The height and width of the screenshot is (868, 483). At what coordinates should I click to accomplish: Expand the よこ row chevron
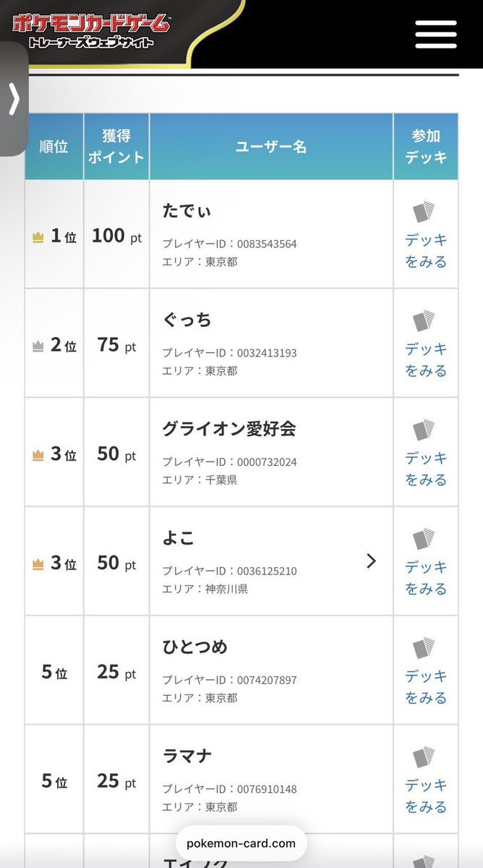point(371,561)
